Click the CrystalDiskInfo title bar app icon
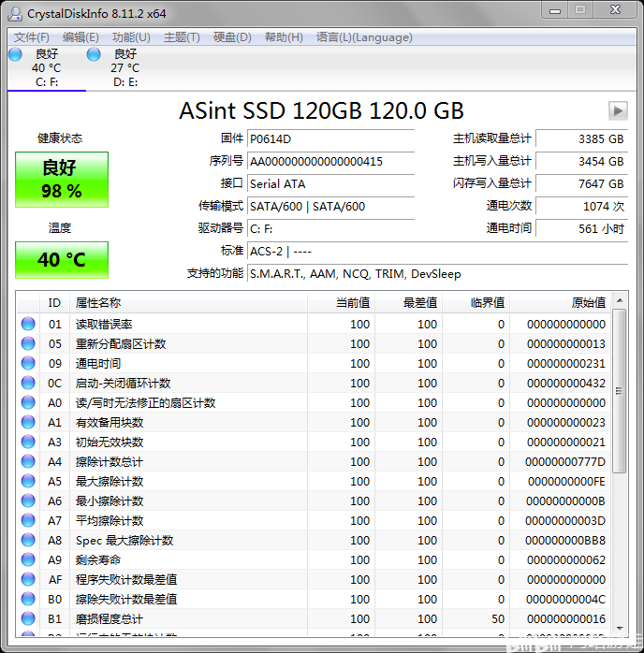 [15, 14]
